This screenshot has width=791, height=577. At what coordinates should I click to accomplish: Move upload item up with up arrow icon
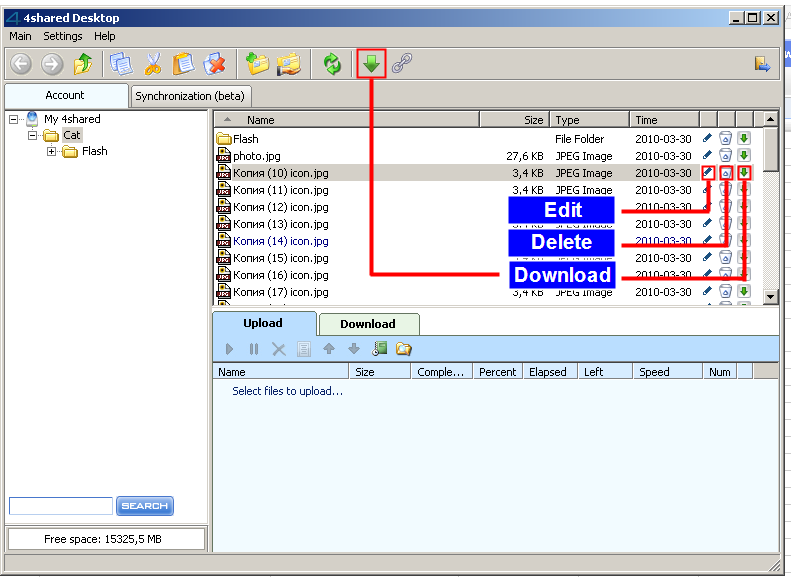pos(329,349)
